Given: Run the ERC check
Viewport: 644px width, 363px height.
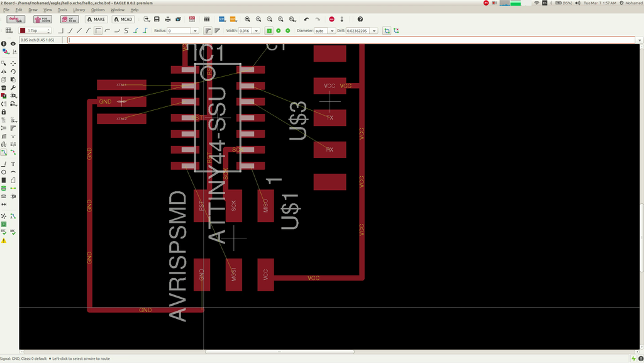Looking at the screenshot, I should pyautogui.click(x=4, y=232).
